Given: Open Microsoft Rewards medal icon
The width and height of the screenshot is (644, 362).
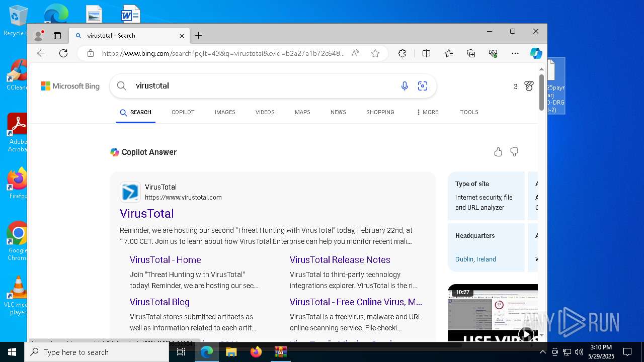Looking at the screenshot, I should [x=529, y=86].
